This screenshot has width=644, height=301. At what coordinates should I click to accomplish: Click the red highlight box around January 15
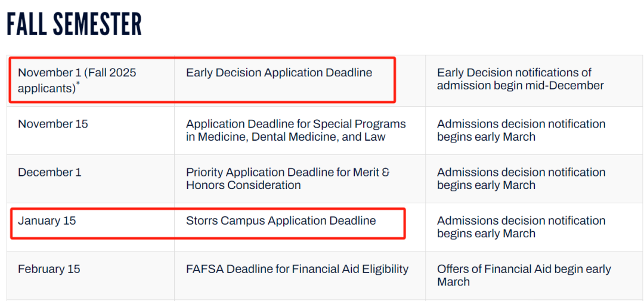click(x=208, y=224)
